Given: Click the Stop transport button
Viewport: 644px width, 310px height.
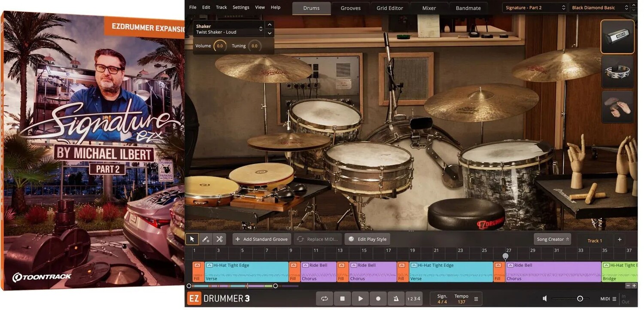Looking at the screenshot, I should coord(343,298).
